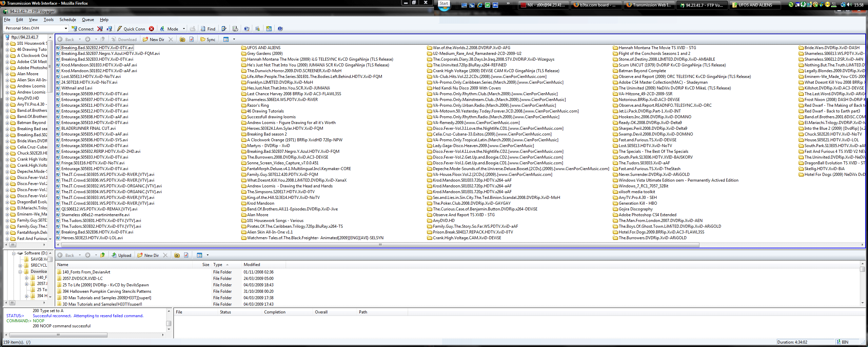Sort local files by Modified column
Screen dimensions: 868x347
tap(263, 265)
